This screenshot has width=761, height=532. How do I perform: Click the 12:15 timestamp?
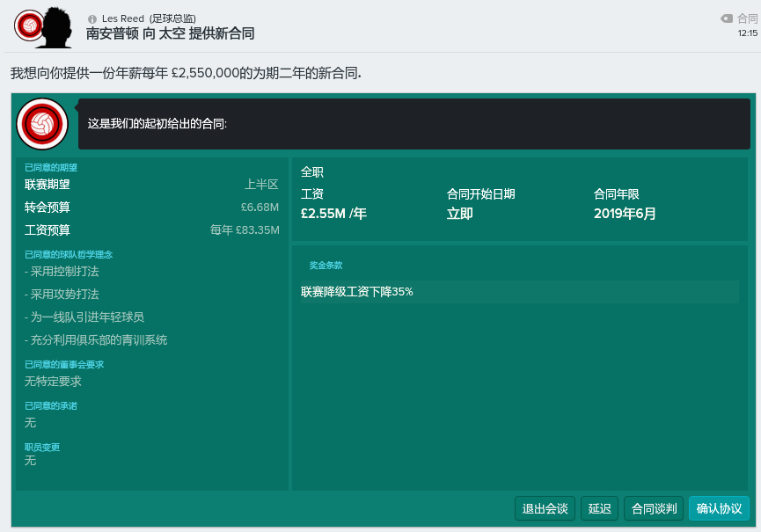(748, 33)
